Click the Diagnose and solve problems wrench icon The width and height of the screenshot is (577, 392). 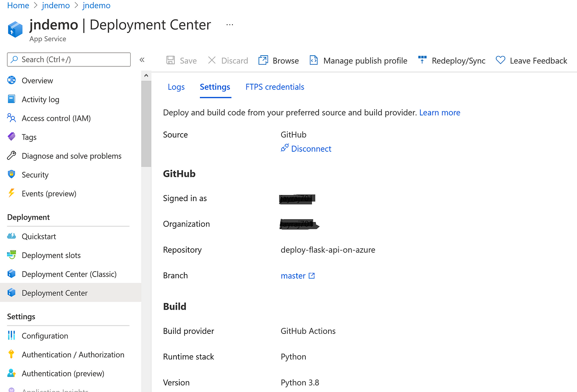[12, 155]
